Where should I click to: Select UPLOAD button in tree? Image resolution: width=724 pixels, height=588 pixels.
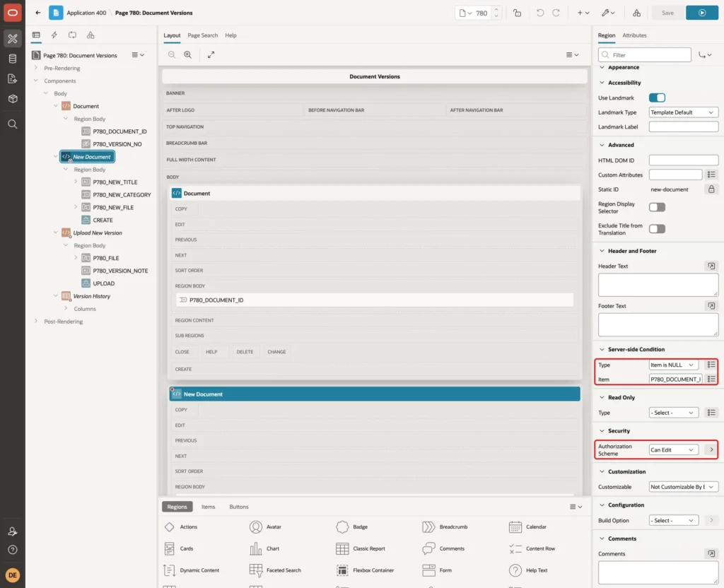(103, 283)
